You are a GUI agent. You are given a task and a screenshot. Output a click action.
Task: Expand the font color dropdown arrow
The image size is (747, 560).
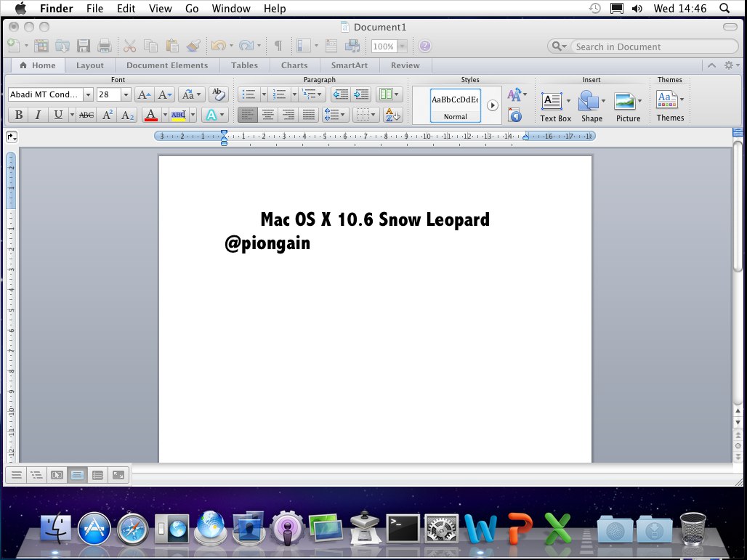165,115
